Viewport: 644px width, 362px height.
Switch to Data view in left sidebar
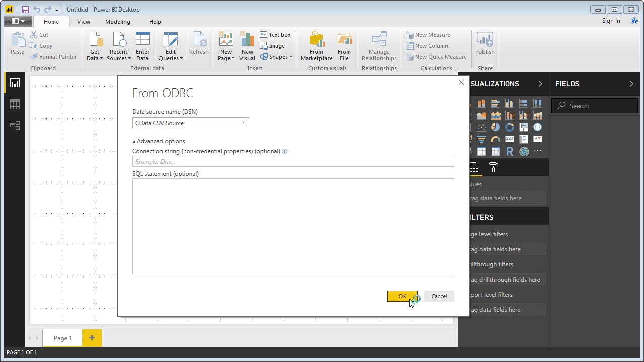pyautogui.click(x=15, y=104)
